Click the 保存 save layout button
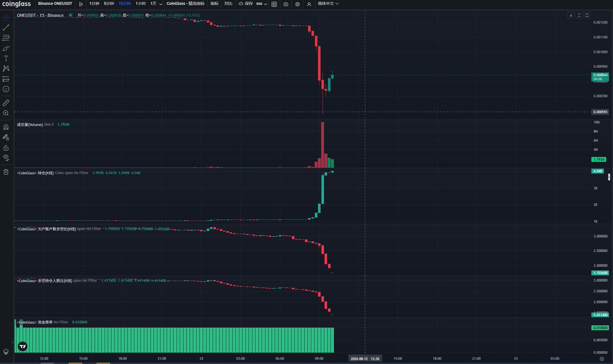Screen dimensions: 613x364 pyautogui.click(x=246, y=4)
